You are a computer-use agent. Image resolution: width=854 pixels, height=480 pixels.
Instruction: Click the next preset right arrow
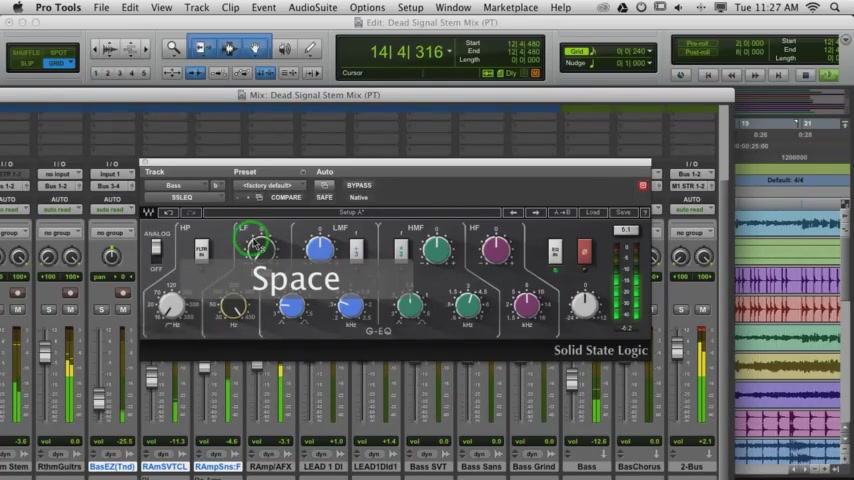536,212
